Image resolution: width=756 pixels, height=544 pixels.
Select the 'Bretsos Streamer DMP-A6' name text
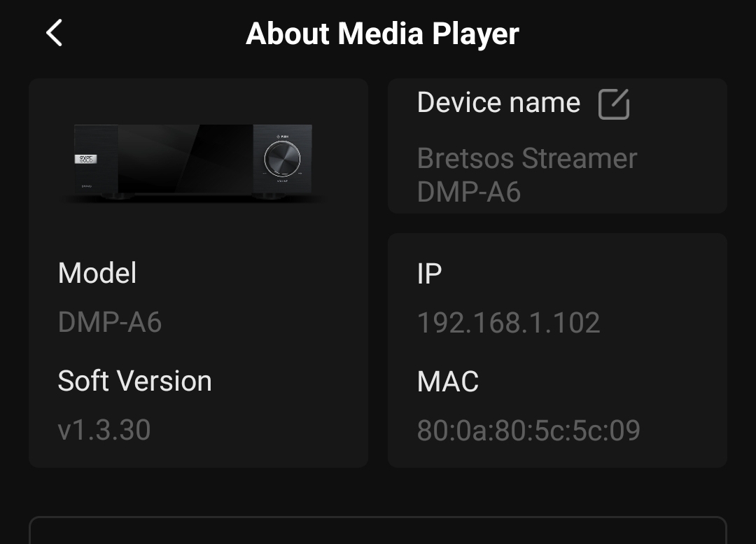526,174
